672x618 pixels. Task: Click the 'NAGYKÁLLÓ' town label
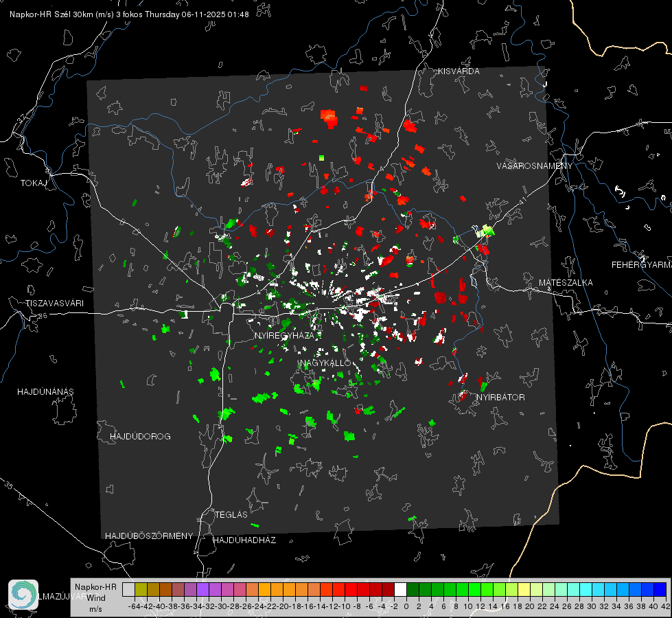point(326,363)
